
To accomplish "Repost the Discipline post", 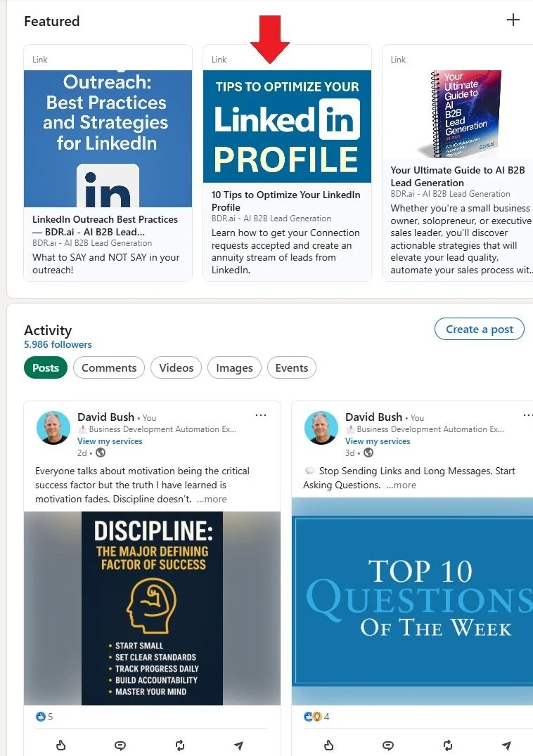I will [180, 745].
